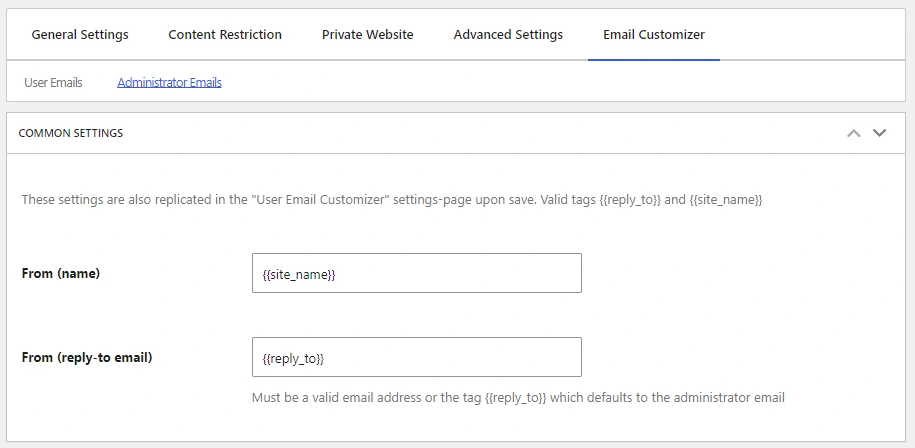Collapse the Common Settings panel via its title

click(x=71, y=133)
